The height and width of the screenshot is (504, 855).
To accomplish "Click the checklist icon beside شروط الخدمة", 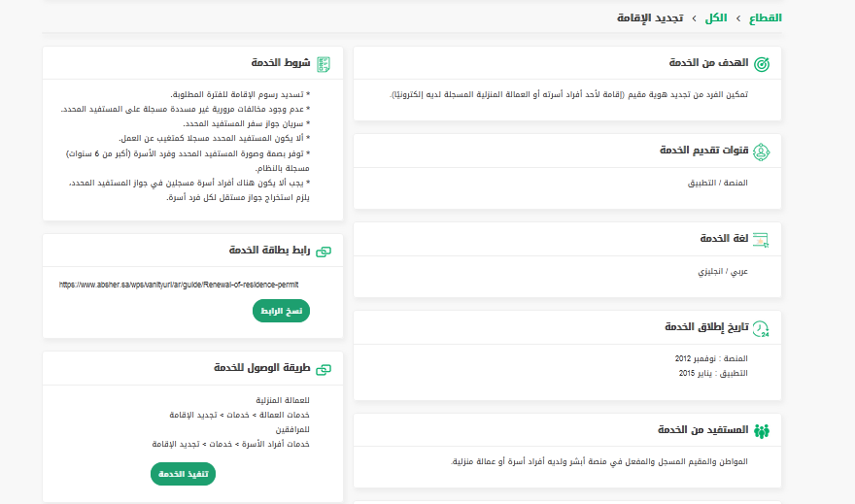I will (324, 63).
